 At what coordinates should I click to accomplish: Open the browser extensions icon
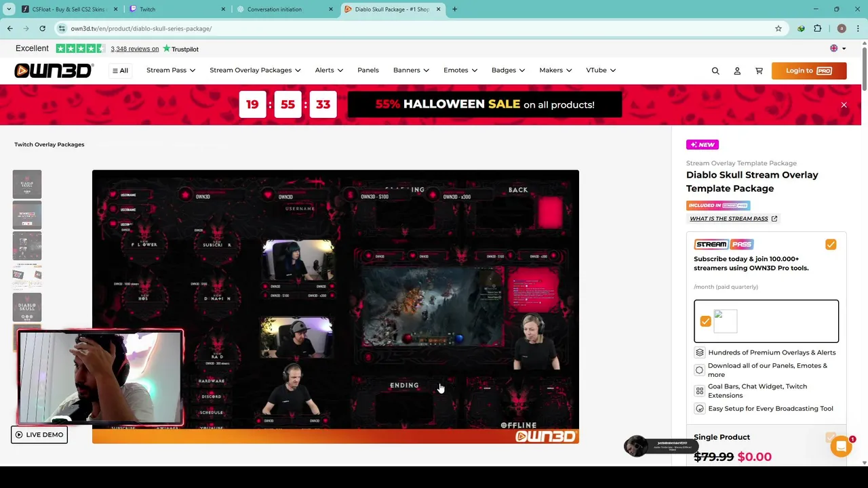[x=817, y=28]
